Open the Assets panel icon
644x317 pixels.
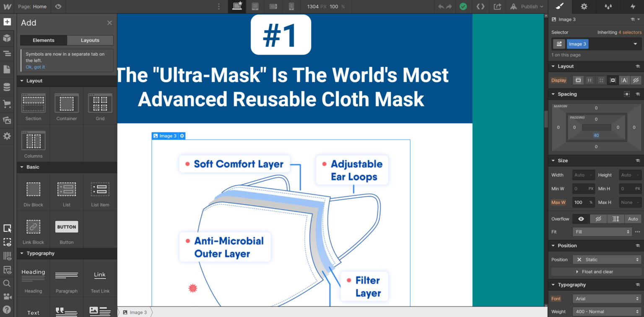7,120
